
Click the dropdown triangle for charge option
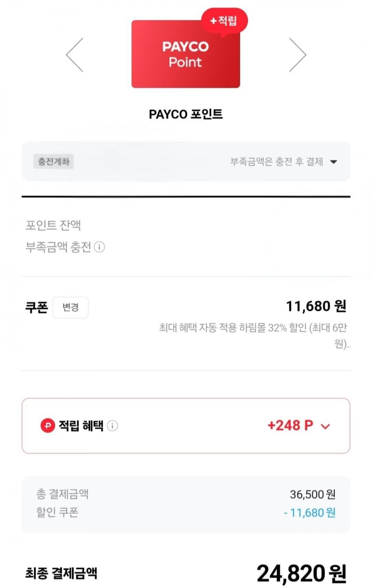click(x=334, y=162)
